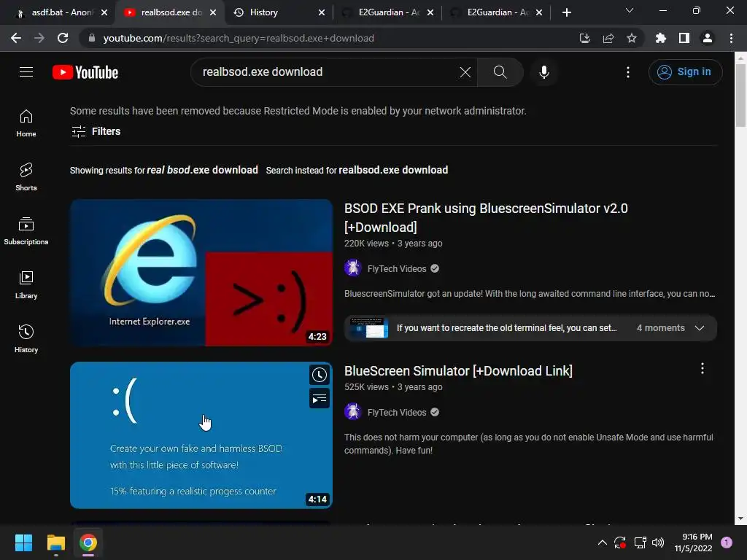Open Windows Start menu
This screenshot has height=560, width=747.
(x=23, y=542)
